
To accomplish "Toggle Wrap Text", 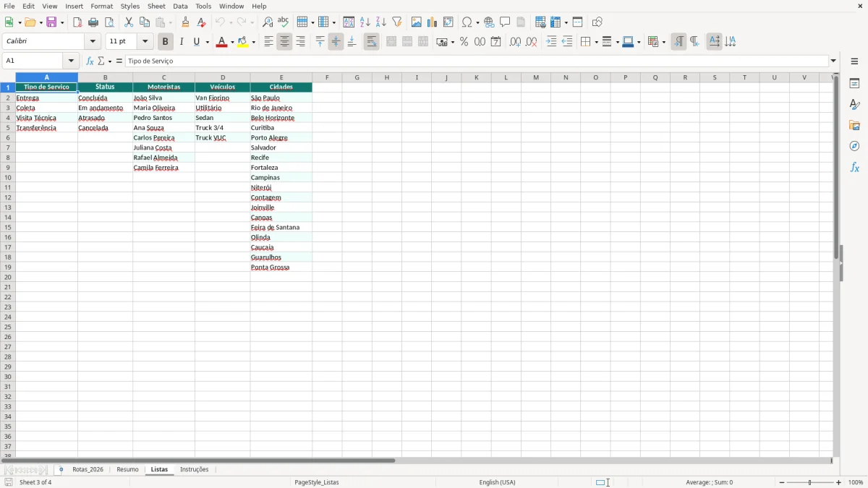I will pos(371,42).
